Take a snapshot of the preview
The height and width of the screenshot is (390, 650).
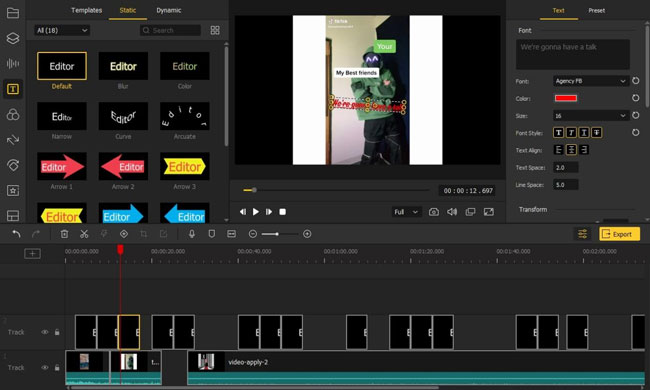pos(434,212)
